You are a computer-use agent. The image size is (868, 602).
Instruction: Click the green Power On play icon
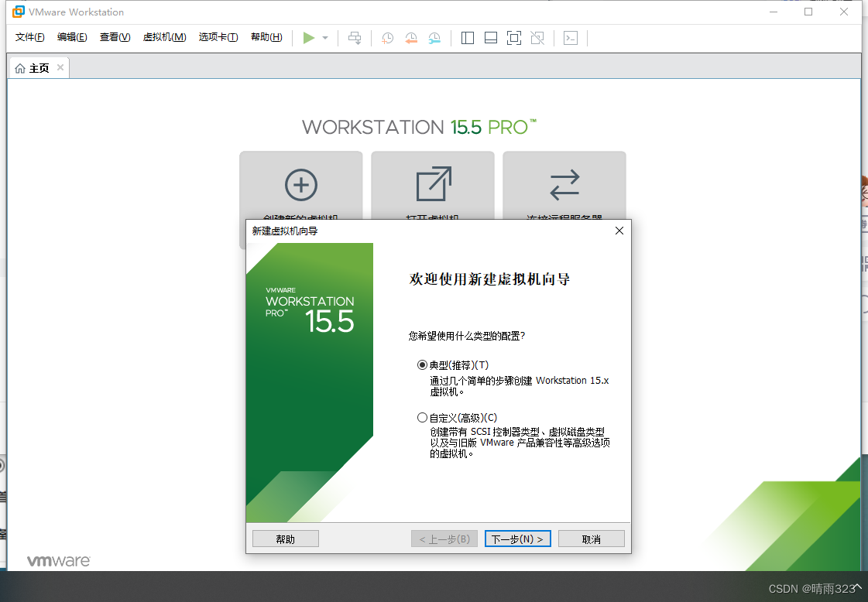pos(309,38)
